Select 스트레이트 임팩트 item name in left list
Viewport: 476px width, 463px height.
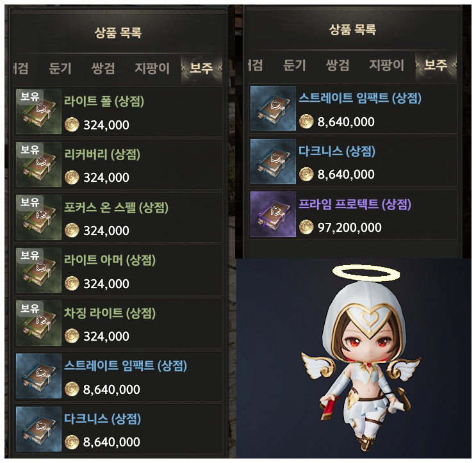pyautogui.click(x=126, y=366)
